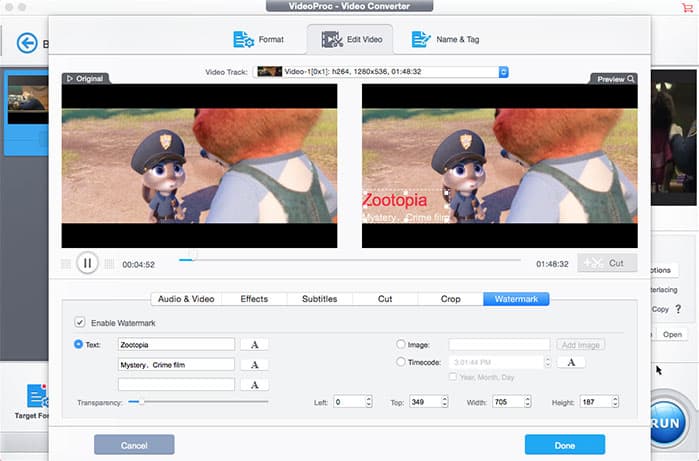Screen dimensions: 699x461
Task: Toggle Year, Month, Day checkbox
Action: pos(453,377)
